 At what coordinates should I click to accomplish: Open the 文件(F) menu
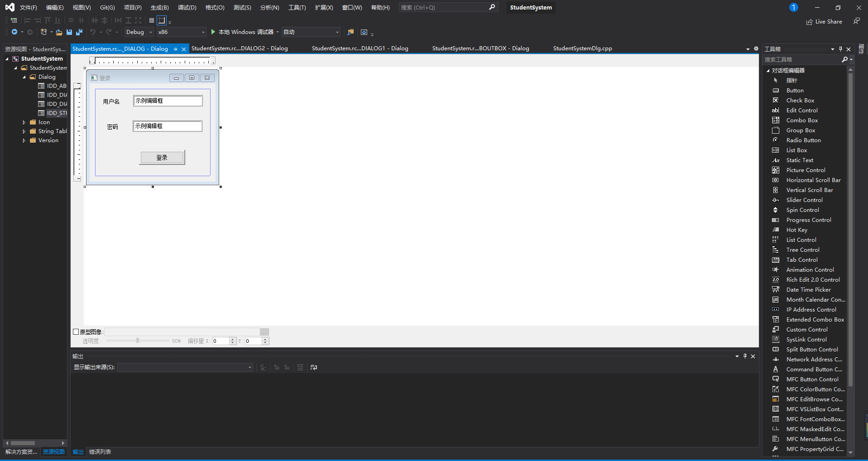(28, 8)
